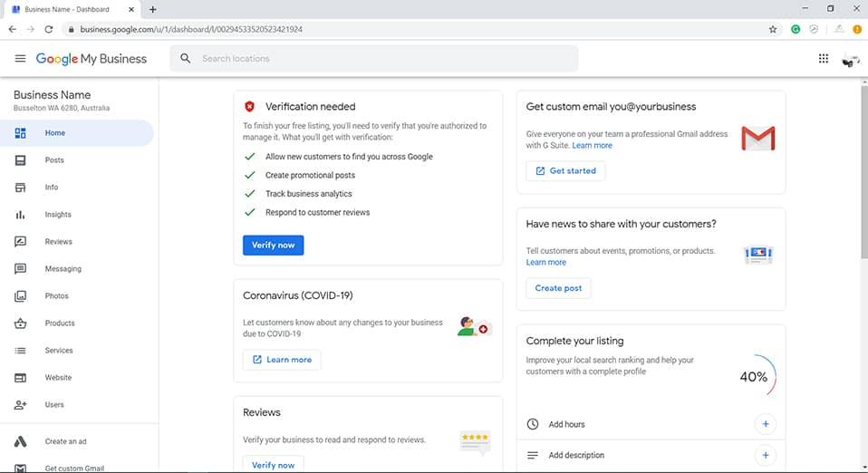Bookmark page with the star icon
This screenshot has width=868, height=473.
pos(773,29)
